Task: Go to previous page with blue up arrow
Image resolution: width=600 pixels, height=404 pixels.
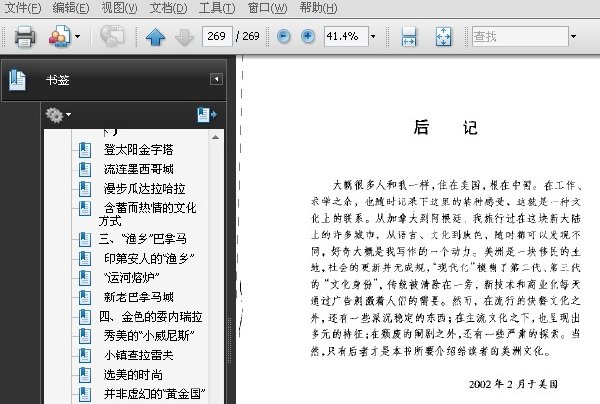Action: pos(155,37)
